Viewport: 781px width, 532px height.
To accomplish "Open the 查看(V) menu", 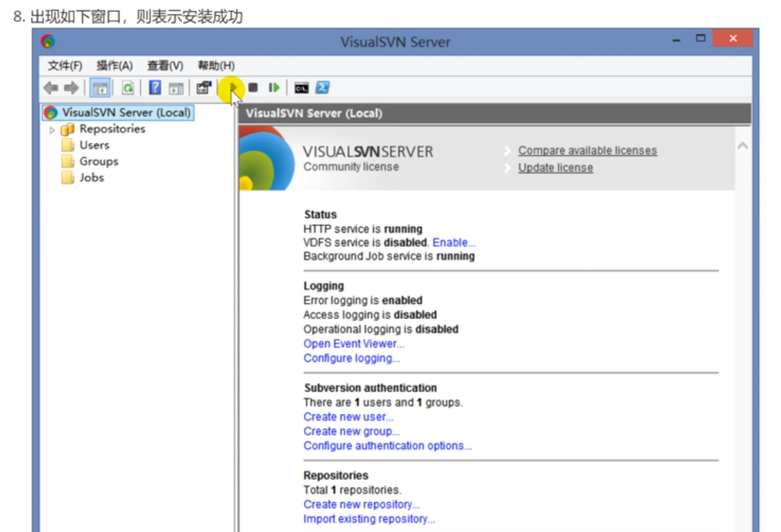I will point(165,66).
